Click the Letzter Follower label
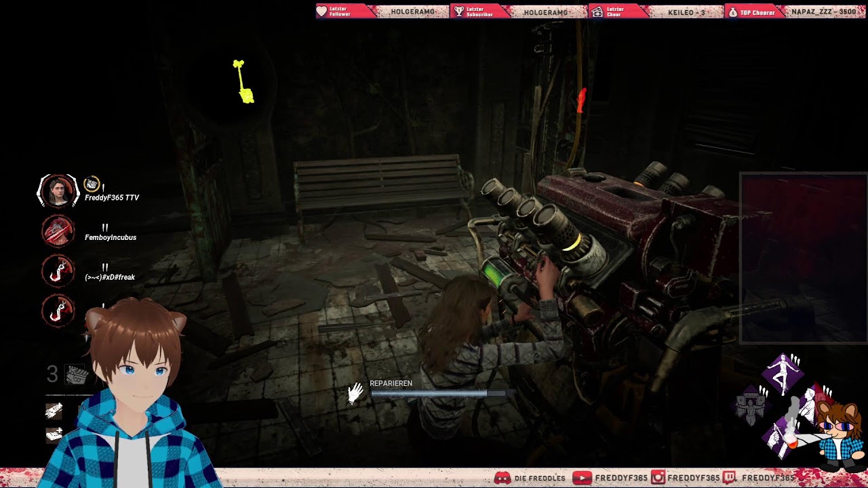868x488 pixels. [340, 12]
